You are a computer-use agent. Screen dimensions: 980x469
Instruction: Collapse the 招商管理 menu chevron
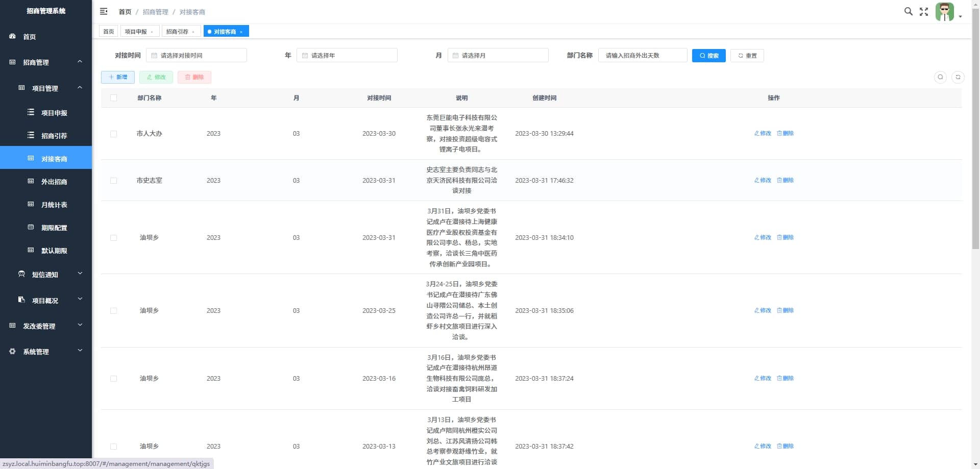[x=80, y=61]
